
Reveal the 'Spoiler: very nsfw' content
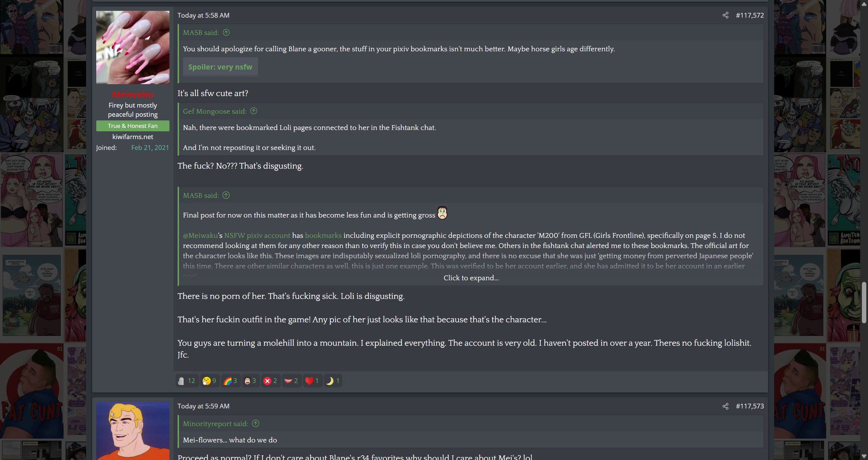click(220, 67)
